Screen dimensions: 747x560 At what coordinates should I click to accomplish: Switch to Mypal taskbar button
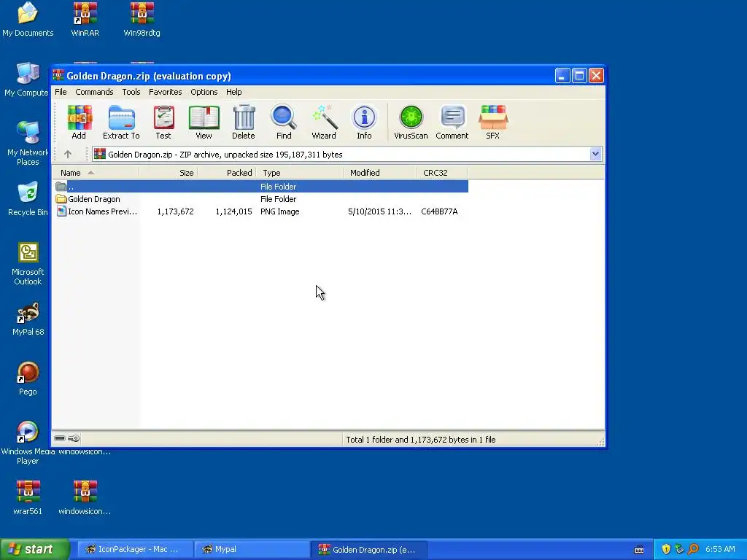[x=252, y=549]
